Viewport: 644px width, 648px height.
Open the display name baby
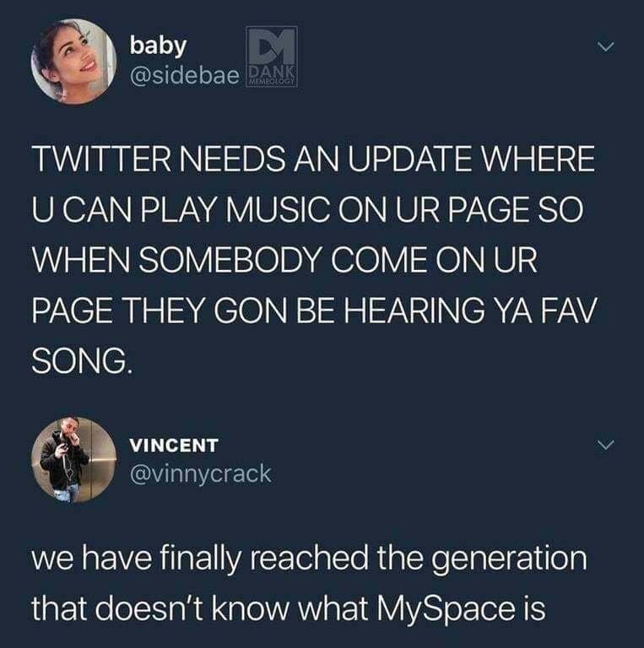point(158,45)
